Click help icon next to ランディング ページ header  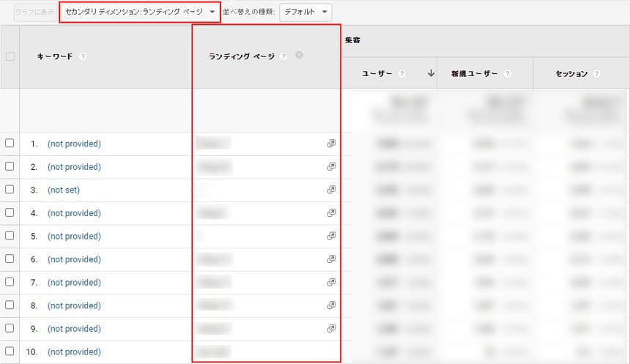tap(283, 57)
